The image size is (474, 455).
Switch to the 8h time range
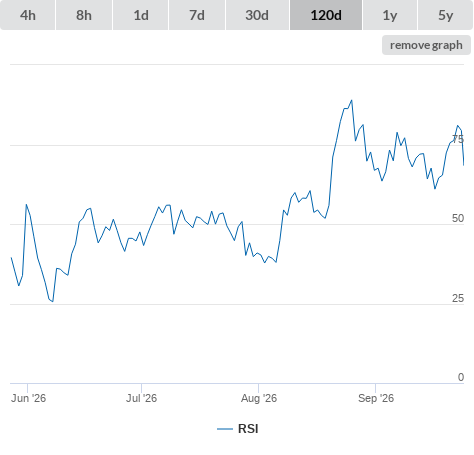tap(84, 15)
